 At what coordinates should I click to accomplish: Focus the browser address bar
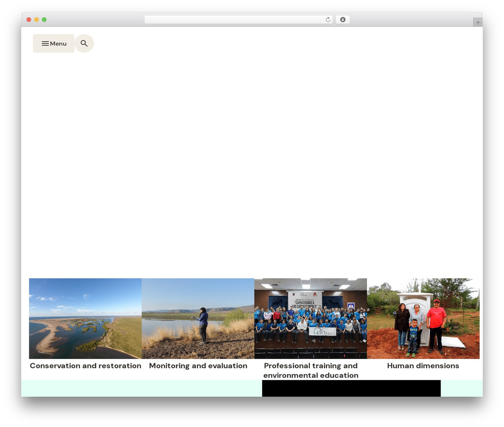pyautogui.click(x=238, y=20)
